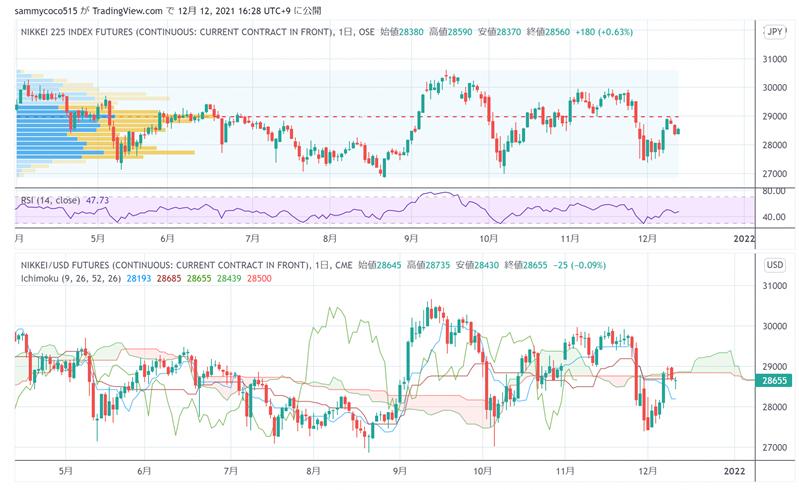Click the 9月 label on the top time axis

[411, 238]
